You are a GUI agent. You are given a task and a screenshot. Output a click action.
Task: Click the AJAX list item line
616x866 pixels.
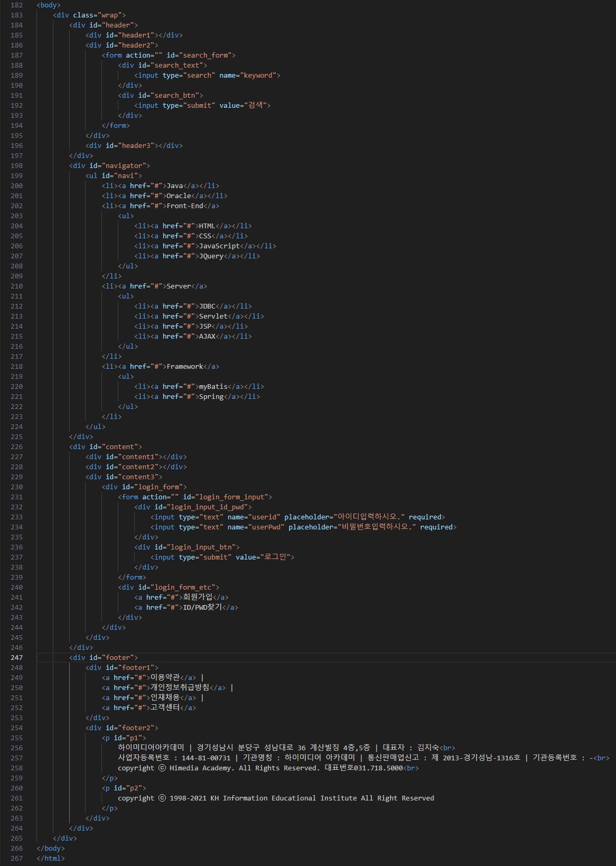click(x=193, y=337)
